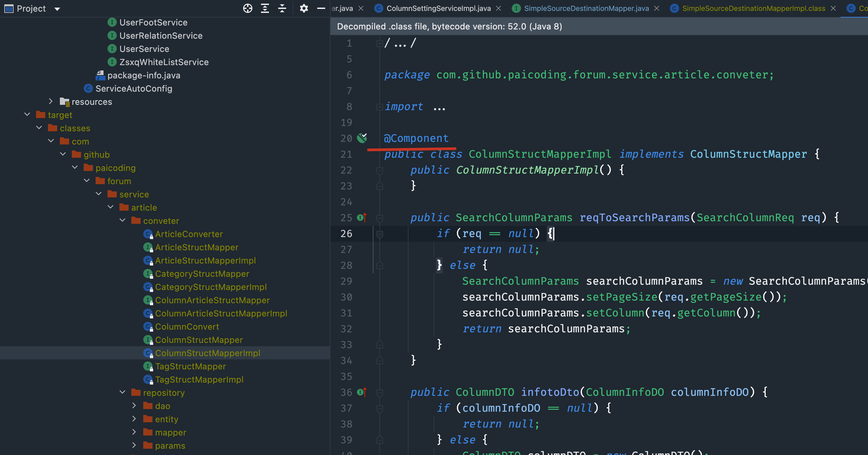Open ServiceAutoConfig class in tree
Screen dimensions: 868x455
133,89
